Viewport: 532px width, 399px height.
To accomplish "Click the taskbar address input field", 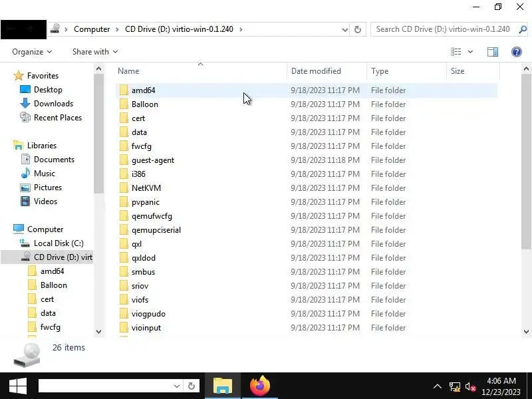I will (105, 386).
